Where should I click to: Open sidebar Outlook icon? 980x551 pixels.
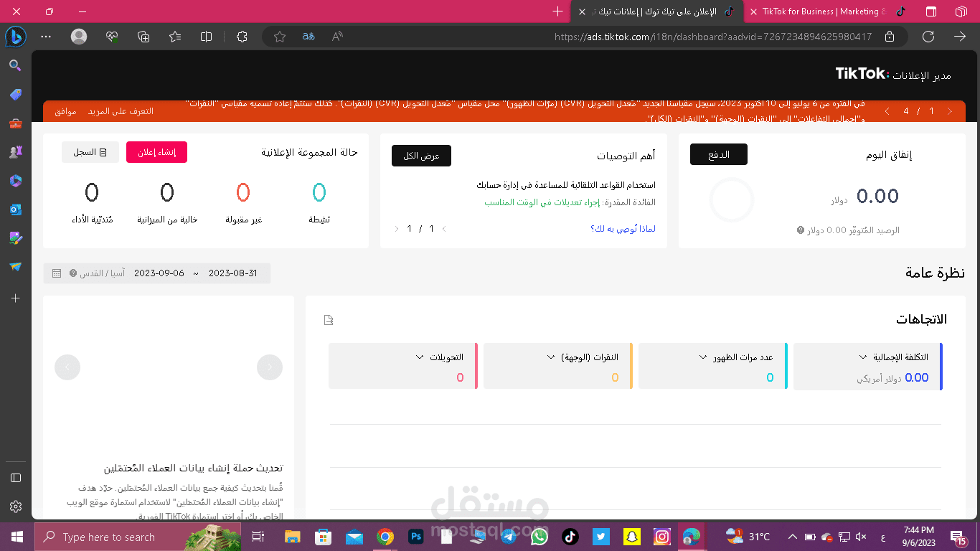(15, 209)
